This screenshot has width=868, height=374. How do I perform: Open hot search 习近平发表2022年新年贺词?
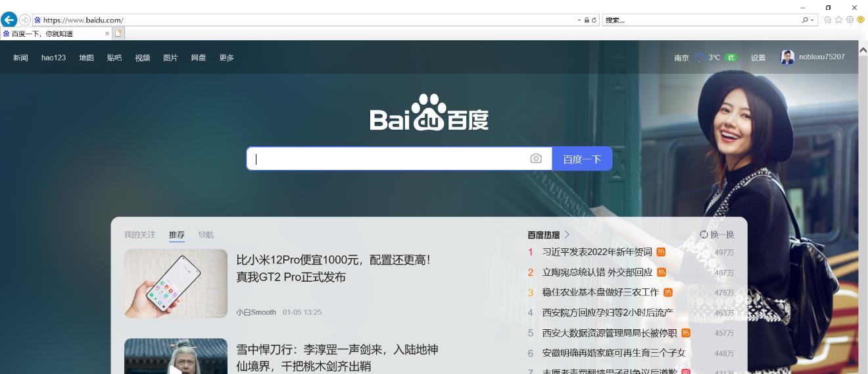pyautogui.click(x=597, y=252)
